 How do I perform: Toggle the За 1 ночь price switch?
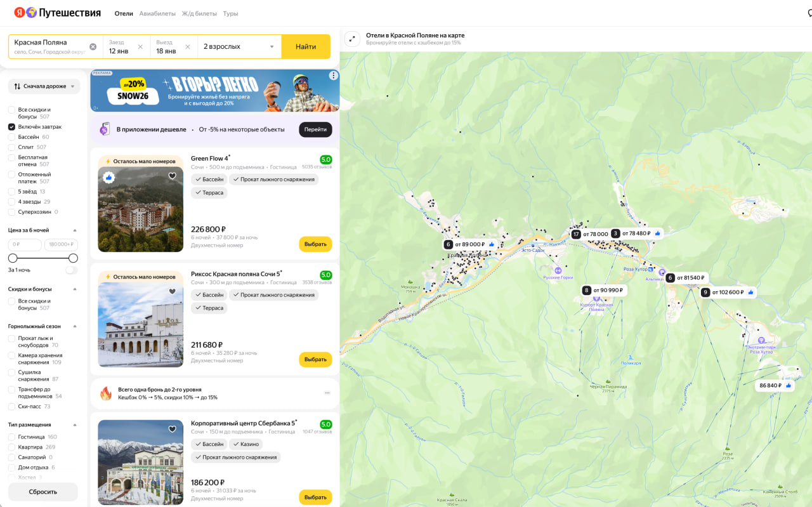pos(71,270)
